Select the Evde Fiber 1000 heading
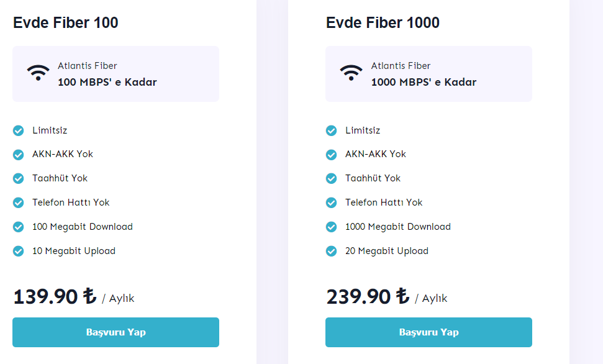The height and width of the screenshot is (364, 603). (x=383, y=23)
